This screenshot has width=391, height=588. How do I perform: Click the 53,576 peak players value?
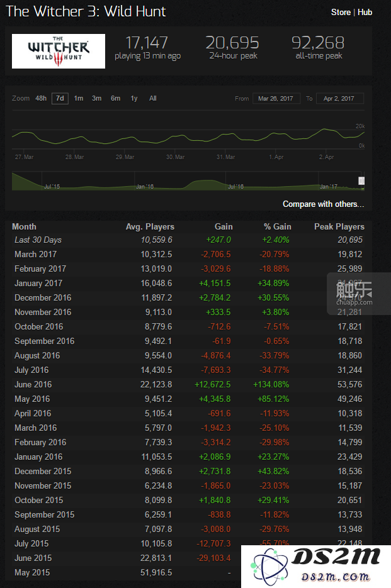(349, 385)
